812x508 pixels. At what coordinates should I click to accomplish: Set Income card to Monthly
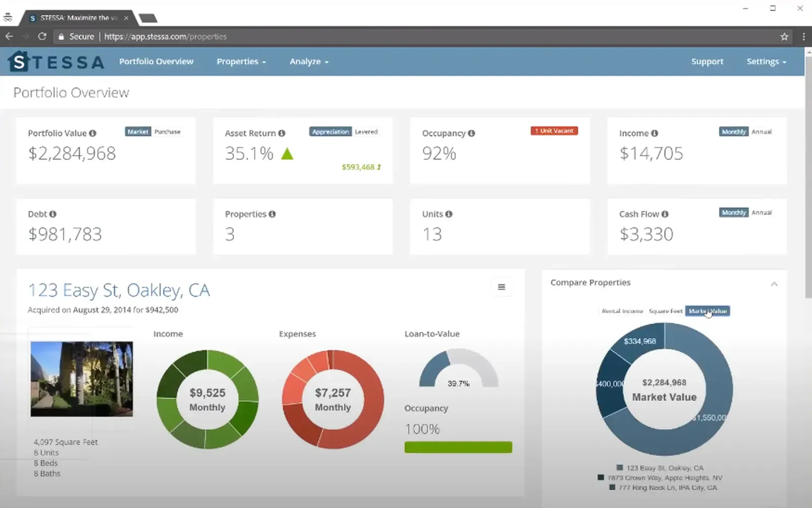[734, 132]
